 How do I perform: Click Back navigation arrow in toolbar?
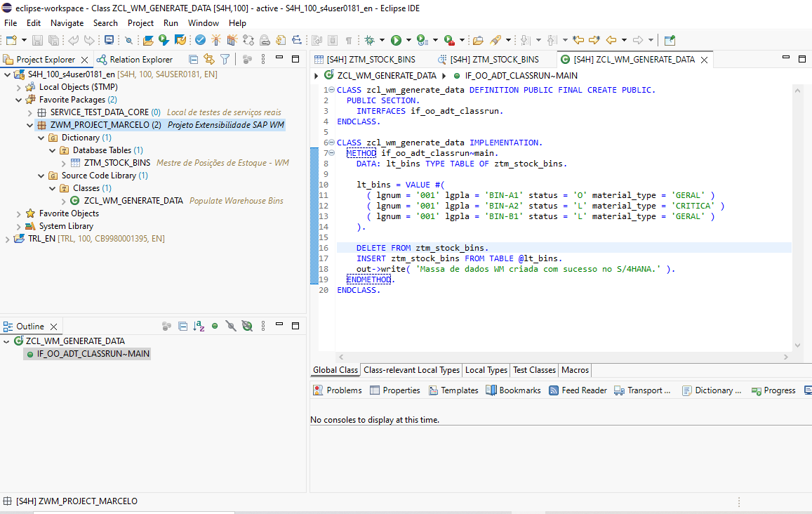[611, 40]
